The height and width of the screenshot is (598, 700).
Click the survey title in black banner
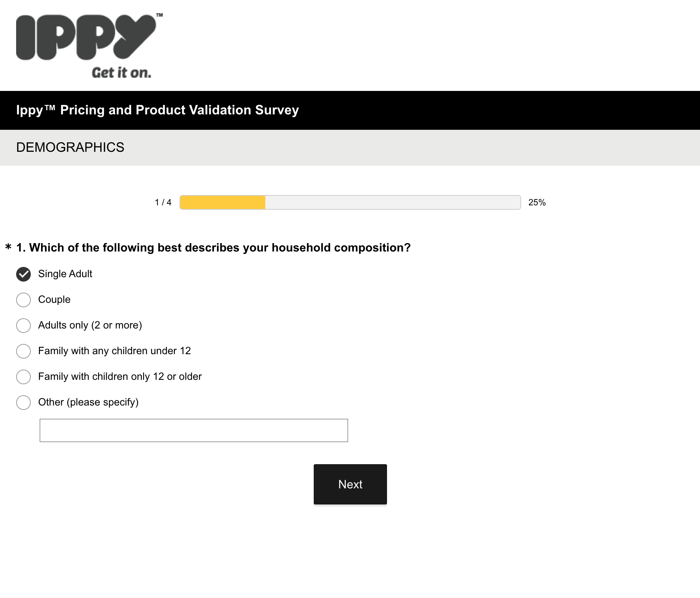tap(158, 110)
